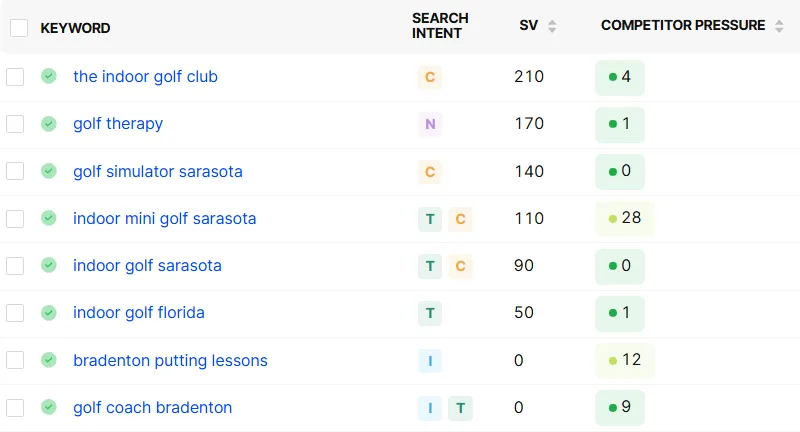
Task: Click the SEARCH INTENT column header
Action: coord(440,26)
